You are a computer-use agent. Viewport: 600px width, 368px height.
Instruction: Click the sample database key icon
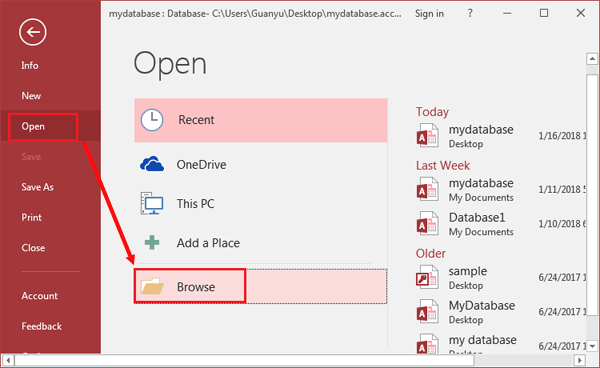pyautogui.click(x=427, y=277)
